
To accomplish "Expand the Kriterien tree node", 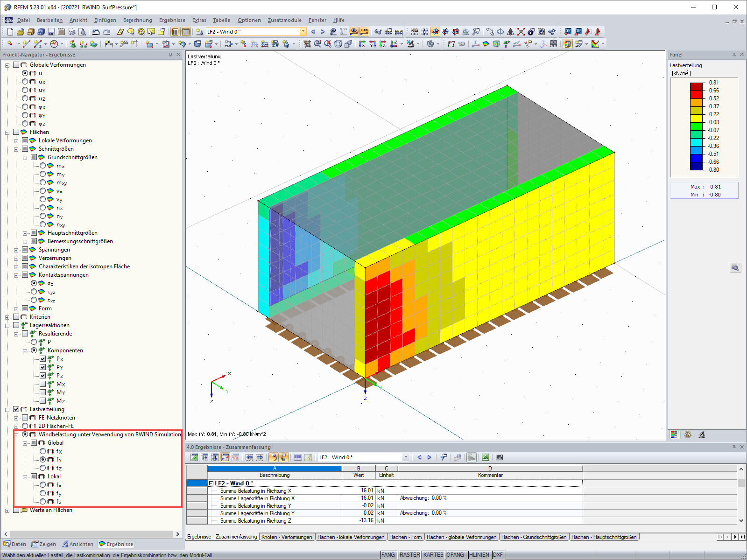I will tap(7, 317).
